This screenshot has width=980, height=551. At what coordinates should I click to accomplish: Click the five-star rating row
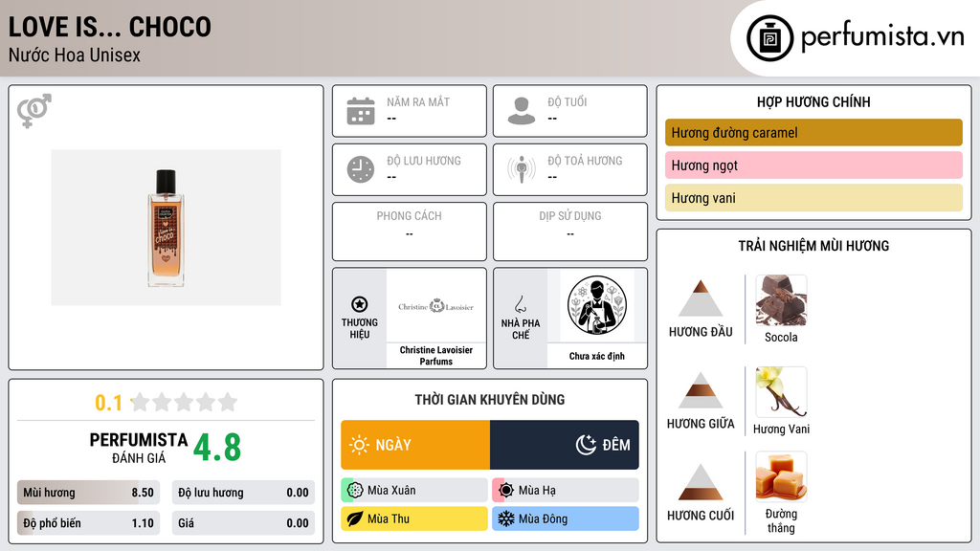[x=184, y=402]
